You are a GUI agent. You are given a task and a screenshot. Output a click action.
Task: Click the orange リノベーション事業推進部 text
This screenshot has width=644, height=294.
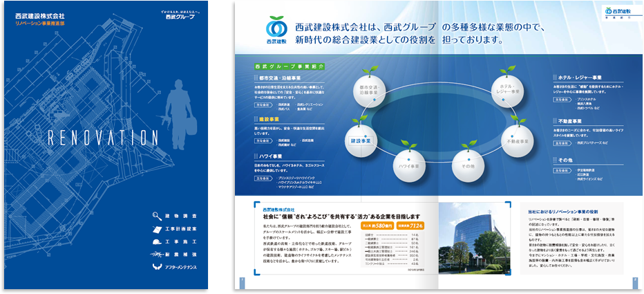pos(39,24)
